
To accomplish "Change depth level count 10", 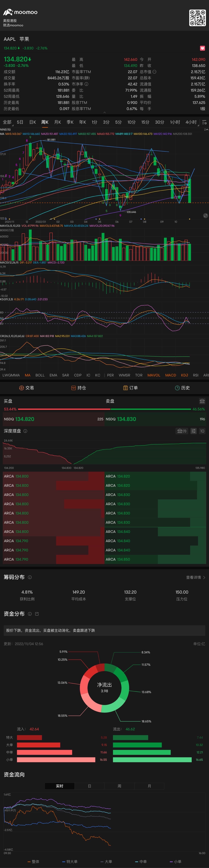I will [202, 431].
